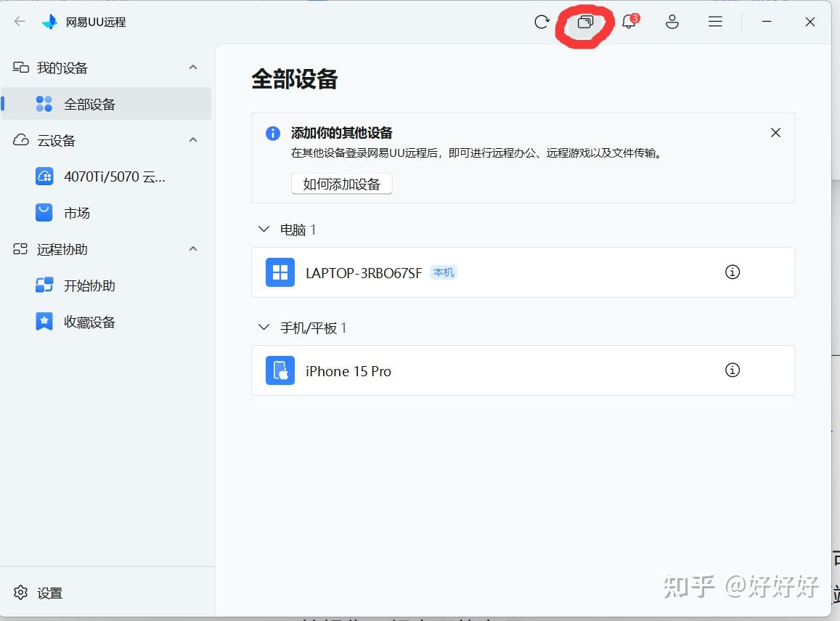
Task: Collapse the 我的设备 section
Action: click(x=193, y=68)
